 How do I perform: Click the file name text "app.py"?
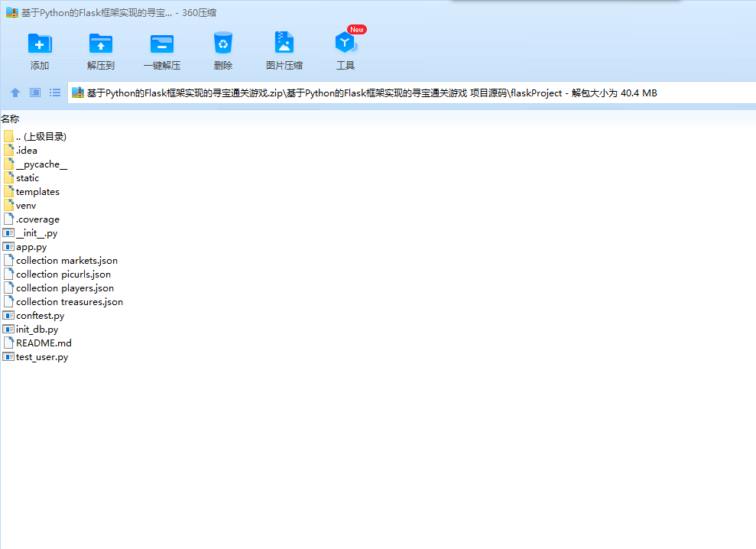[31, 247]
